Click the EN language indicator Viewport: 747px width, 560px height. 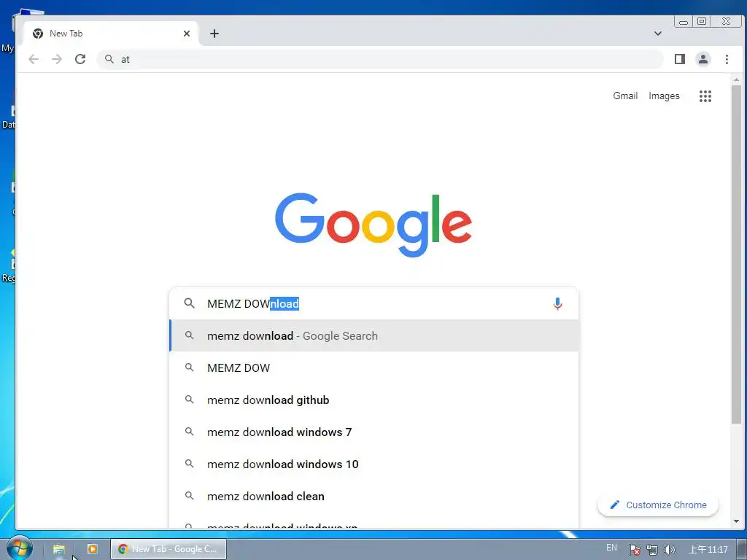tap(612, 548)
